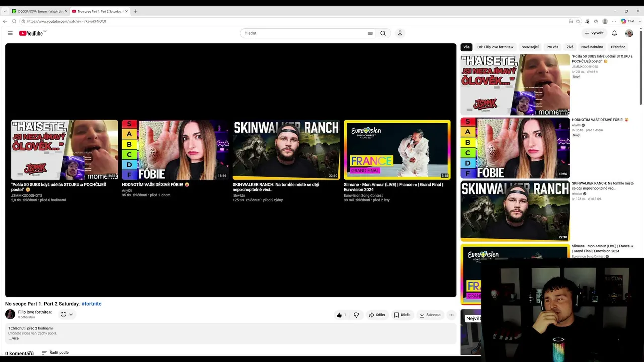Start voice search with the microphone icon

(x=400, y=33)
